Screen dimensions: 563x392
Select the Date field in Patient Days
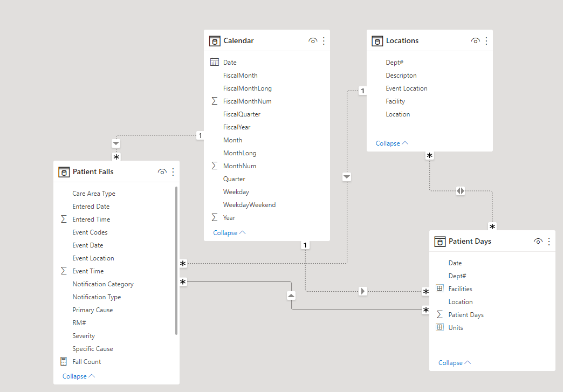[455, 263]
